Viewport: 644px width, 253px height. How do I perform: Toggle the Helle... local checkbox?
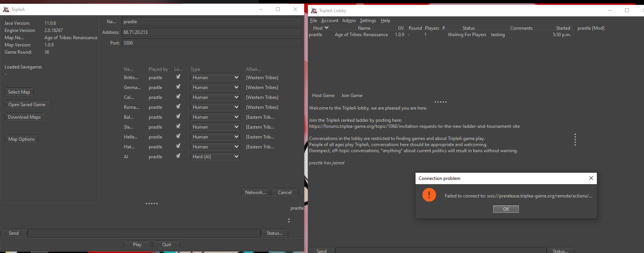pyautogui.click(x=178, y=136)
